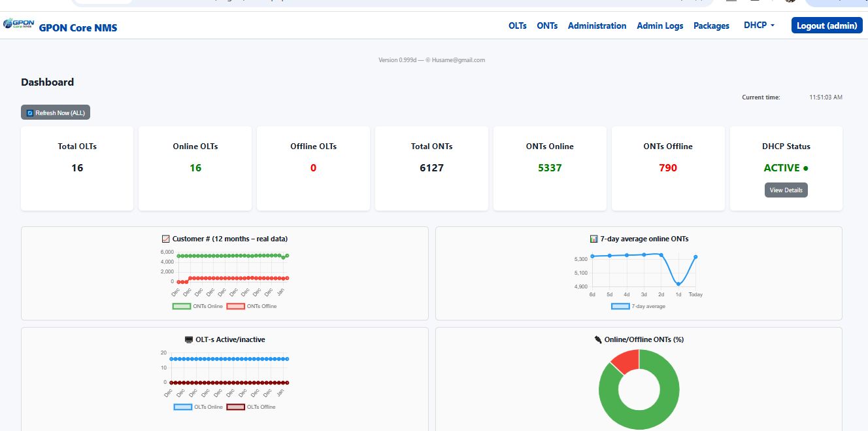Expand the DHCP dropdown menu

759,26
